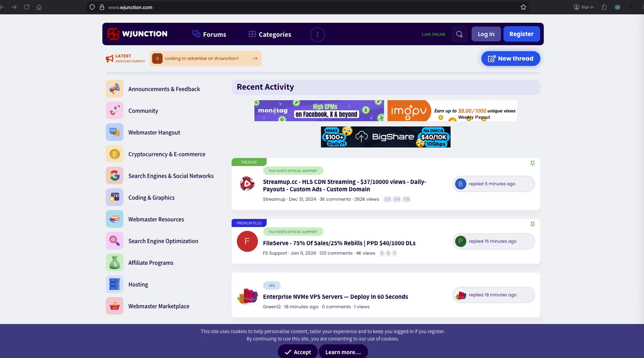Screen dimensions: 644x358
Task: Click the Webmaster Hangout chat icon
Action: click(114, 132)
